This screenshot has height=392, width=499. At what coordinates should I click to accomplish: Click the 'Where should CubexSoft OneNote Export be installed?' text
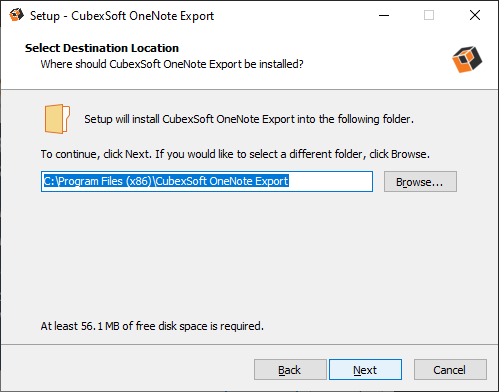click(172, 64)
